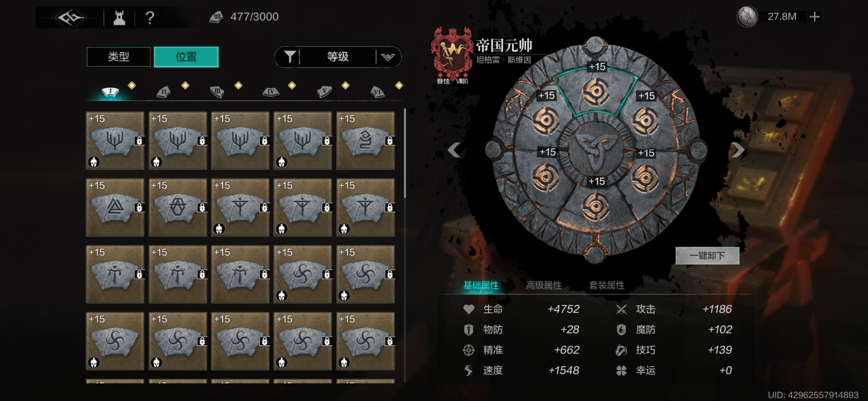Select the position I rune slot filter

(110, 92)
